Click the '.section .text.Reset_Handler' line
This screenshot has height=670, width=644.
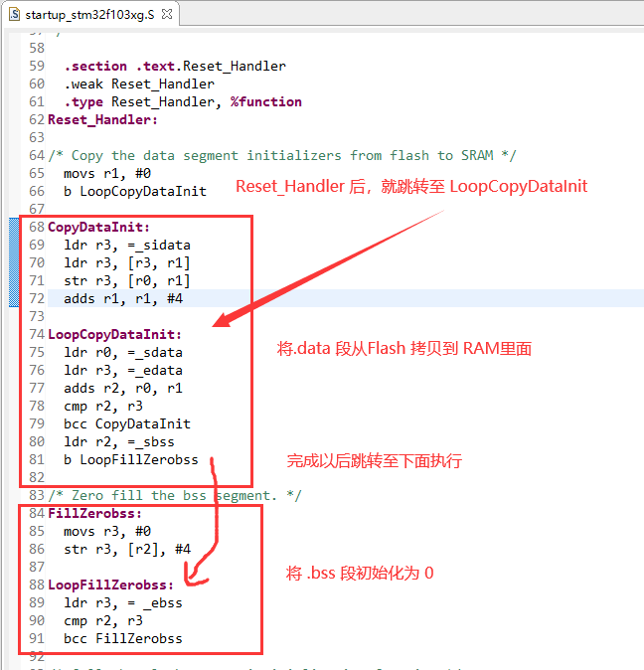point(175,67)
